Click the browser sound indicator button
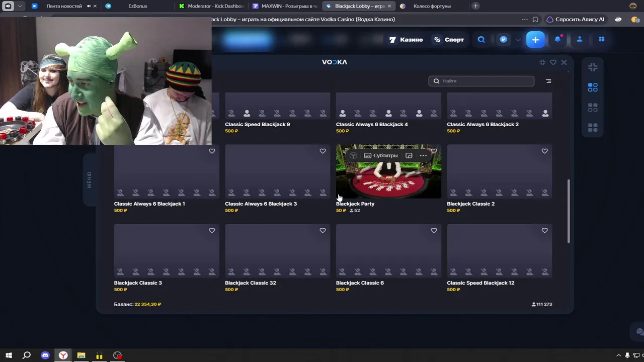 click(x=8, y=6)
